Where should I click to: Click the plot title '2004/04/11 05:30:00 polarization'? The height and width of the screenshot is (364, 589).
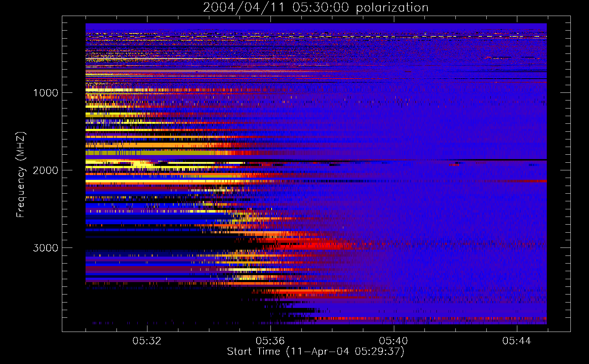[x=316, y=8]
